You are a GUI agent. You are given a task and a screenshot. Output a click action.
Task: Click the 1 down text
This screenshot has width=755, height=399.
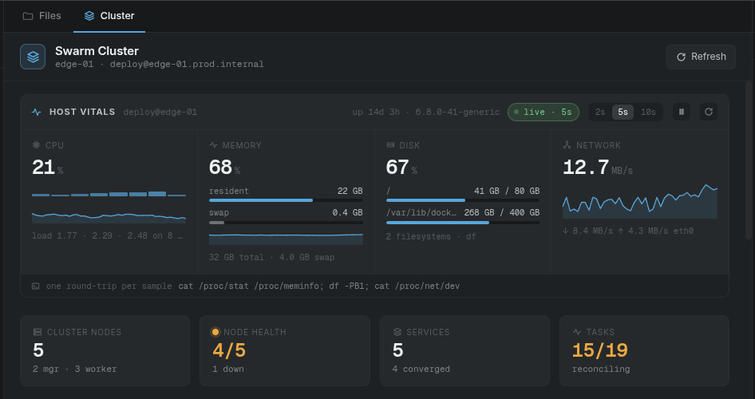(x=228, y=369)
